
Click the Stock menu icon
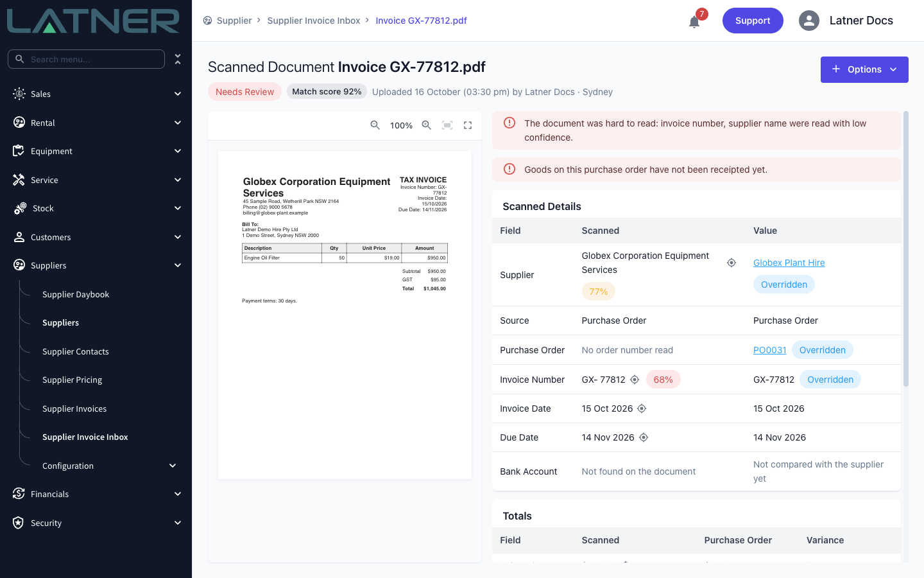point(20,208)
